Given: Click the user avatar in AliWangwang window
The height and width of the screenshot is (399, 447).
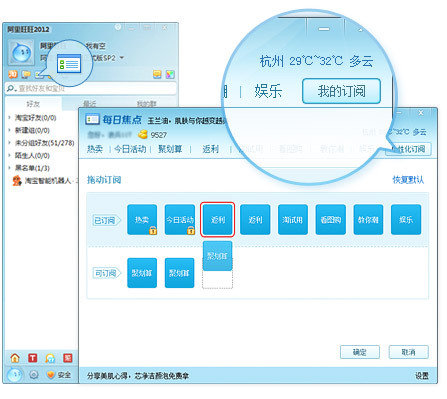Looking at the screenshot, I should (x=21, y=52).
